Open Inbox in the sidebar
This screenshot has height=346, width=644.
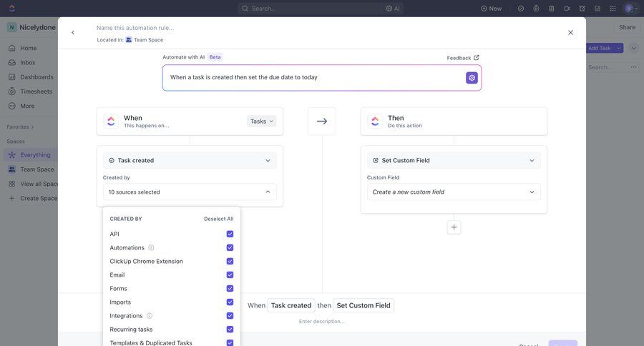point(27,62)
